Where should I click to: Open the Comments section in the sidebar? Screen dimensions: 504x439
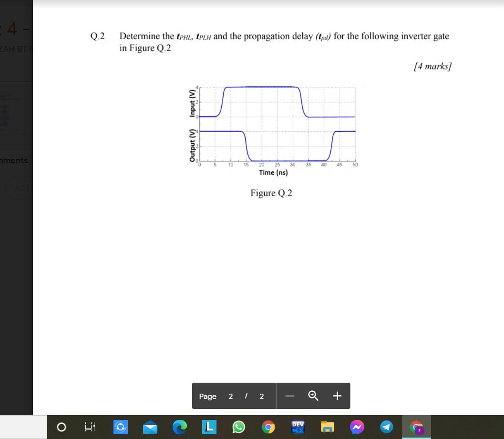point(14,160)
